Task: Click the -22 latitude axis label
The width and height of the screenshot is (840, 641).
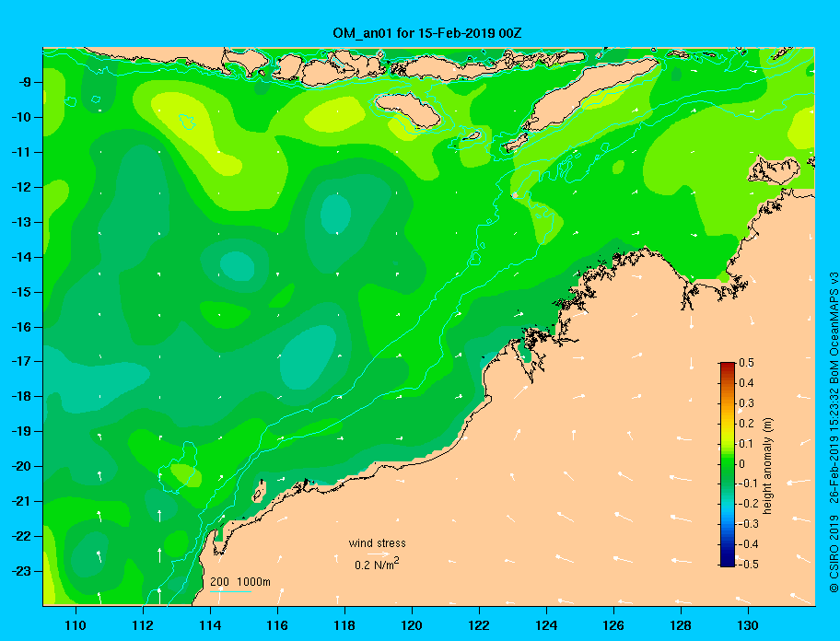Action: pos(22,536)
